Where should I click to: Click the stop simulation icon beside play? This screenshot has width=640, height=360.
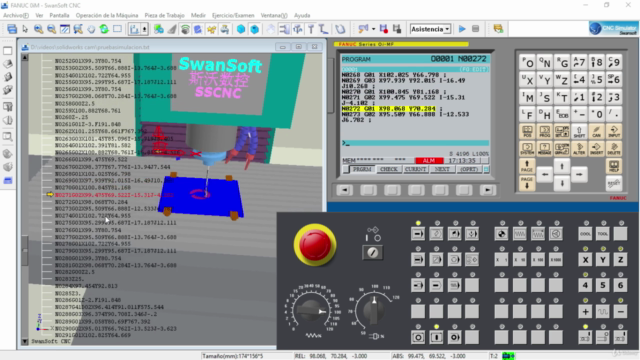click(476, 29)
